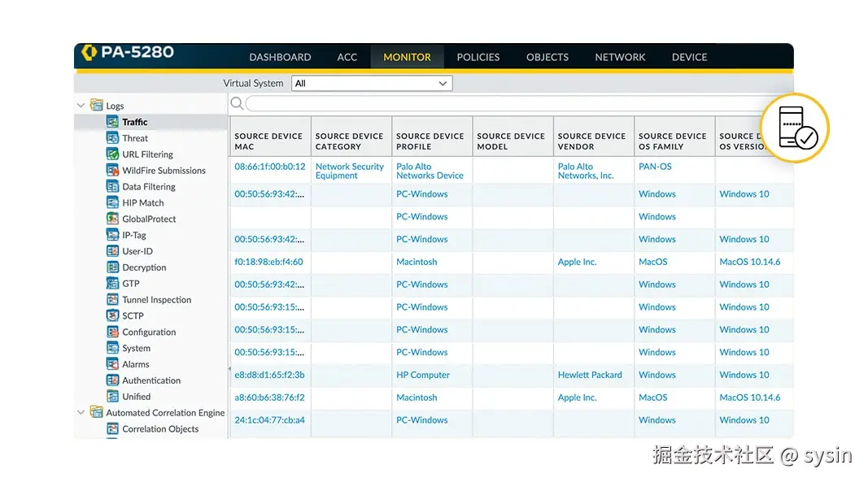Viewport: 868px width, 482px height.
Task: Select the Tunnel Inspection log entry
Action: tap(157, 299)
